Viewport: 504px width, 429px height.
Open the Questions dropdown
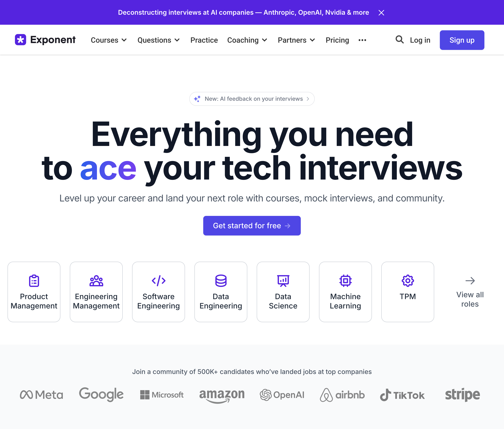coord(158,40)
